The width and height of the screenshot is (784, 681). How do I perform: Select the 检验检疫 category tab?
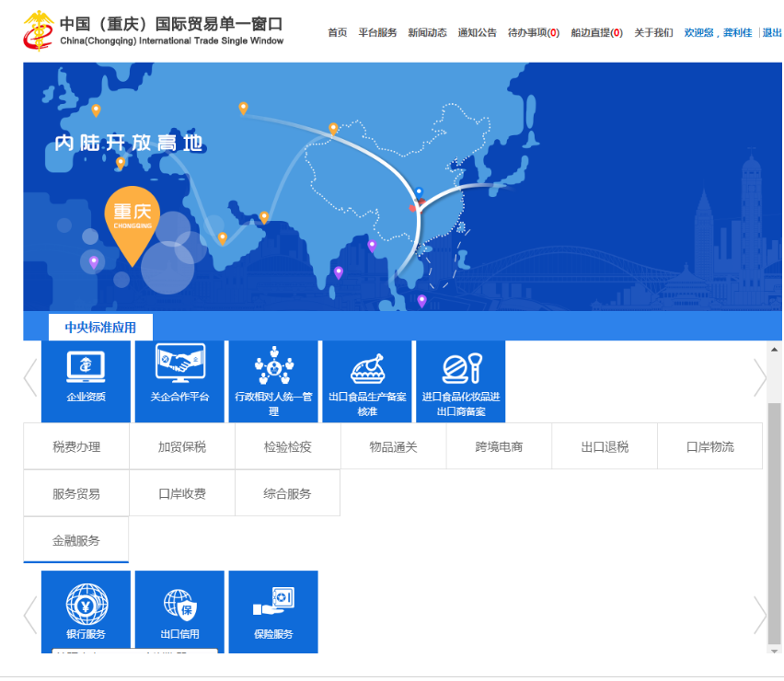point(287,446)
